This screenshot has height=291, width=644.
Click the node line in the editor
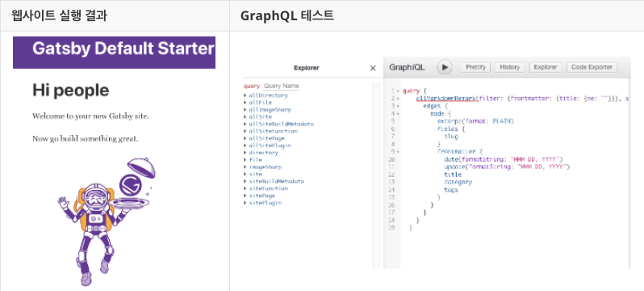441,114
